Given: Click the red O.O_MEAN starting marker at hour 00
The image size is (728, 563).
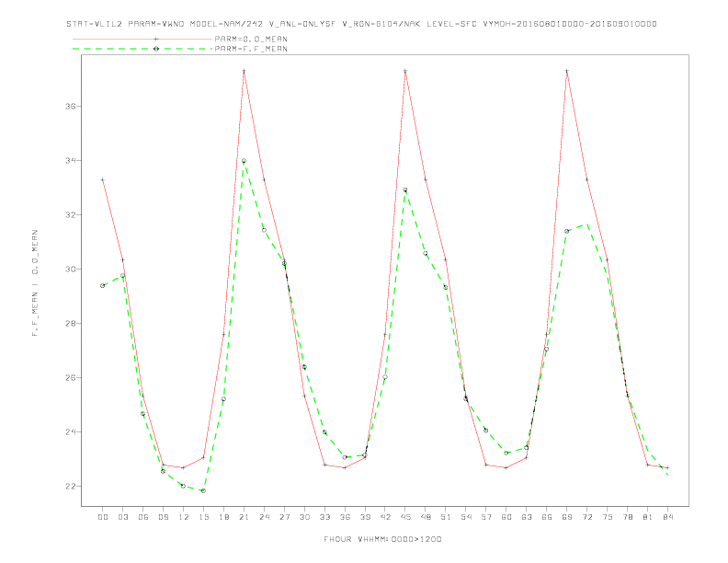Looking at the screenshot, I should click(x=103, y=179).
